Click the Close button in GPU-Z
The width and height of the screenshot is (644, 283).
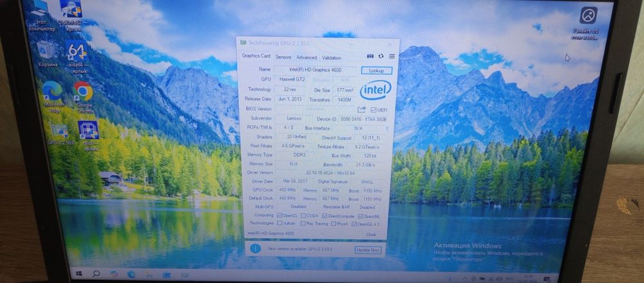pos(371,235)
